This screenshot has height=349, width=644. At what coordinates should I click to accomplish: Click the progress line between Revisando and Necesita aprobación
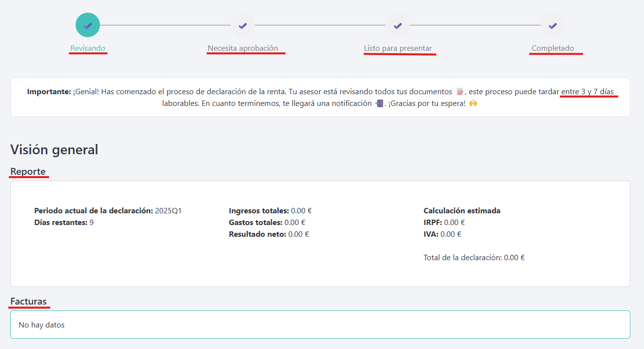coord(165,25)
